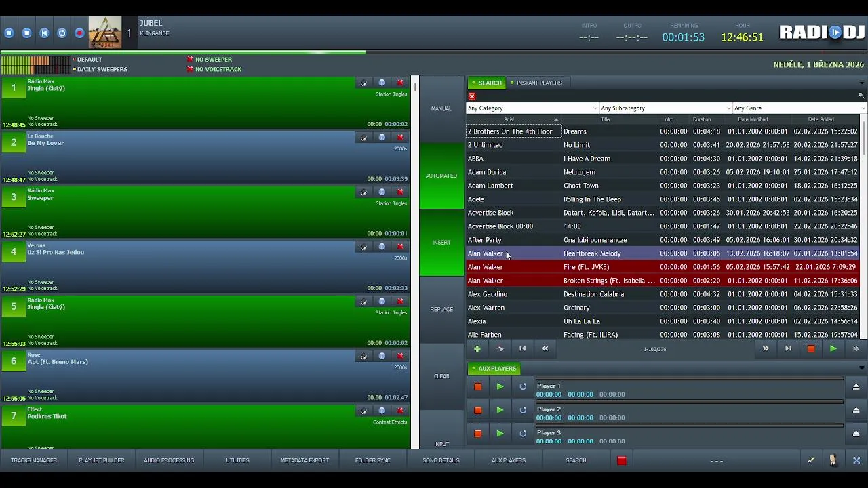
Task: Expand the Aux Players panel menu arrow
Action: (x=861, y=368)
